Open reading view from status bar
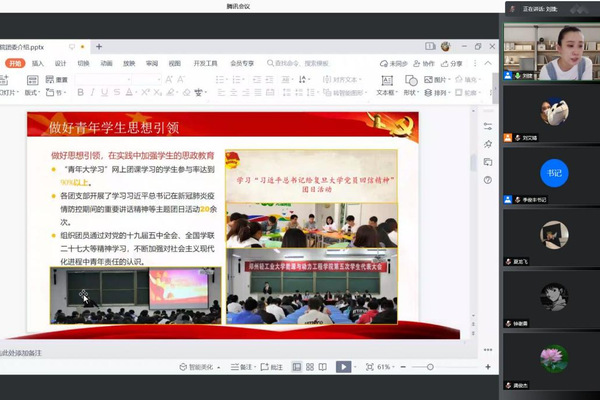This screenshot has width=600, height=400. click(319, 367)
